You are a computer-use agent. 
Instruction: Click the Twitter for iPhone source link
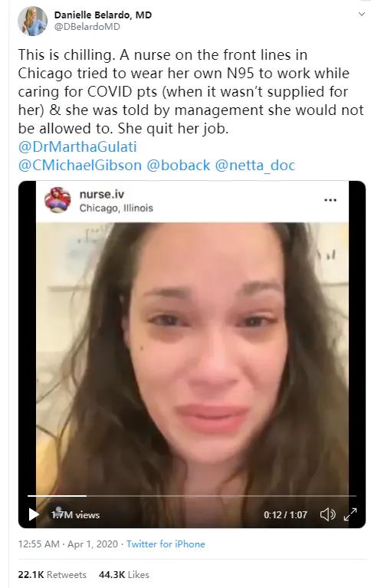pos(166,544)
